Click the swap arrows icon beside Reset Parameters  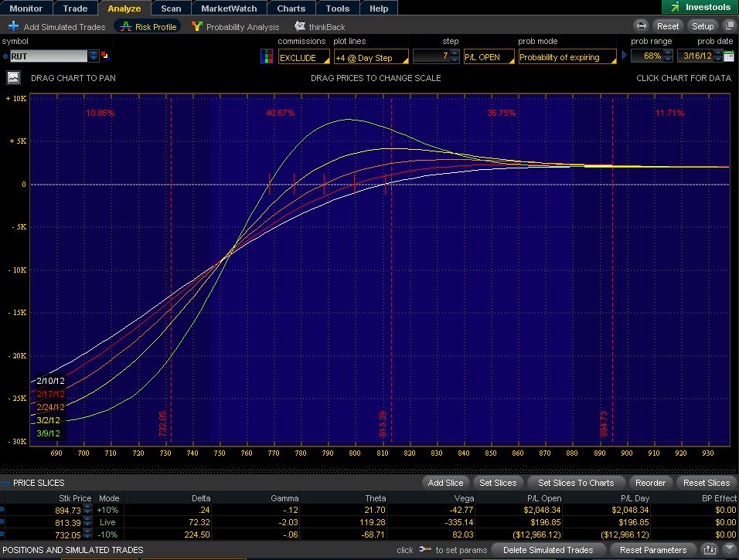[x=710, y=550]
